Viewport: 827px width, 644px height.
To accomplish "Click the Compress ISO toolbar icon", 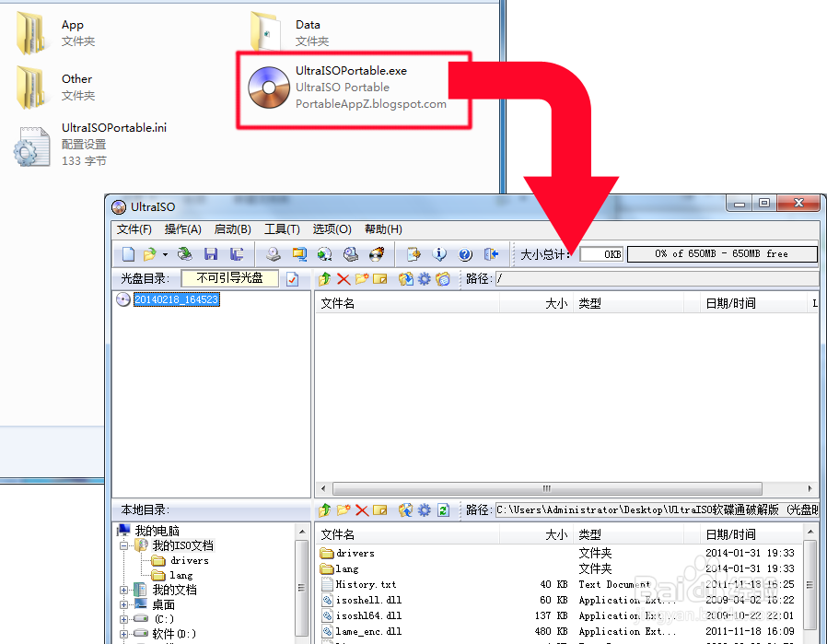I will (x=299, y=254).
